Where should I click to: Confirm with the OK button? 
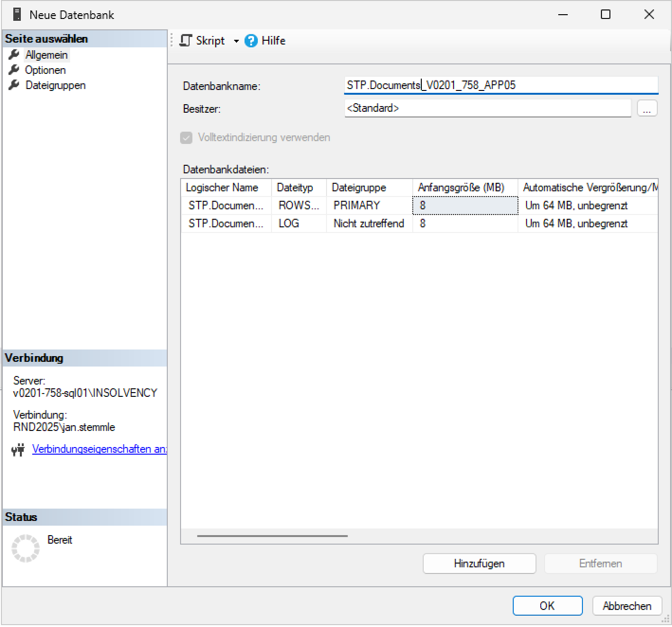[x=547, y=606]
